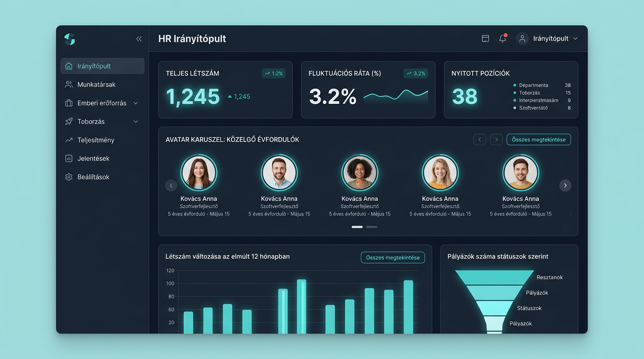Click NYITOTT POZÍCIÓK card title
The width and height of the screenshot is (644, 359).
tap(481, 73)
